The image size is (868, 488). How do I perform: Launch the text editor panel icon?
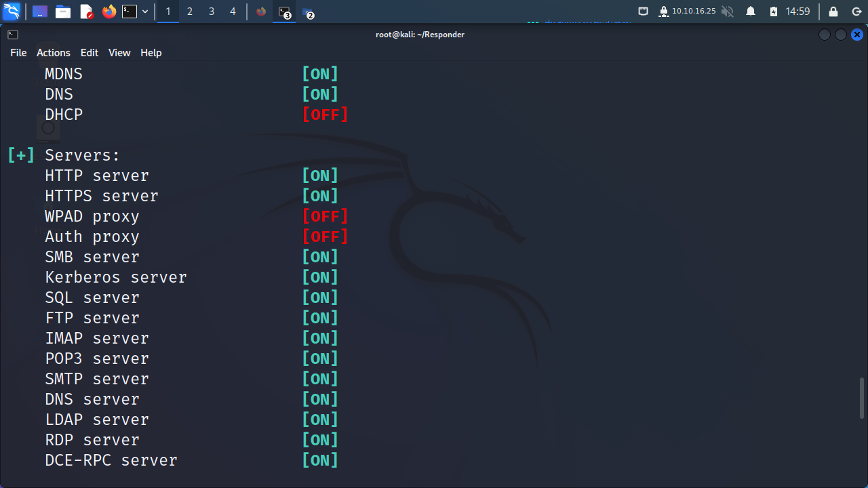[86, 12]
